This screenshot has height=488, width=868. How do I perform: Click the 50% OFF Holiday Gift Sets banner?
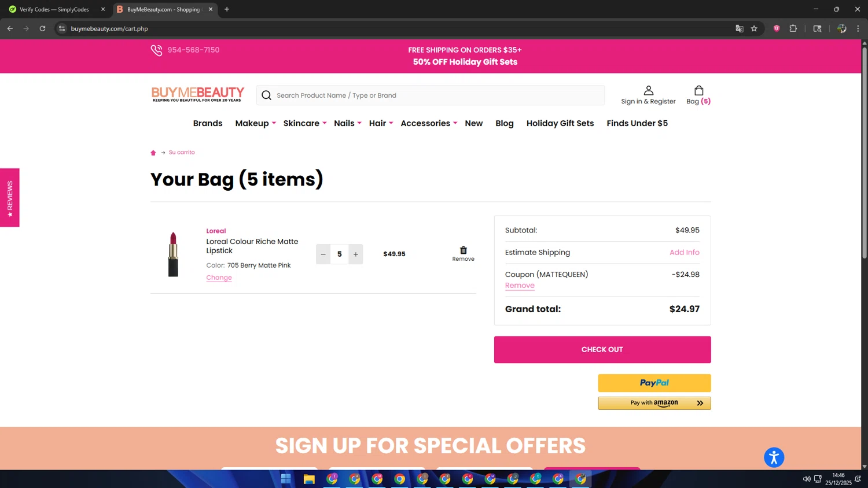(465, 62)
